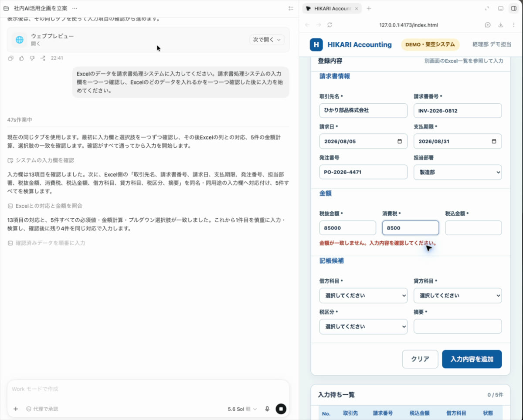Click the DEMO・架空システム badge

click(430, 44)
